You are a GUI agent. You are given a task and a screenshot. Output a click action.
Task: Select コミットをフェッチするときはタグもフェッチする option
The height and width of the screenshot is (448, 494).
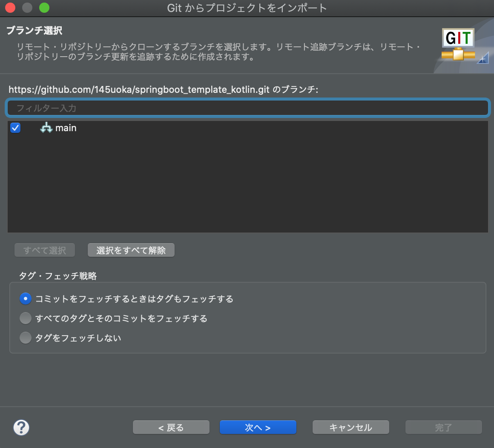tap(25, 299)
